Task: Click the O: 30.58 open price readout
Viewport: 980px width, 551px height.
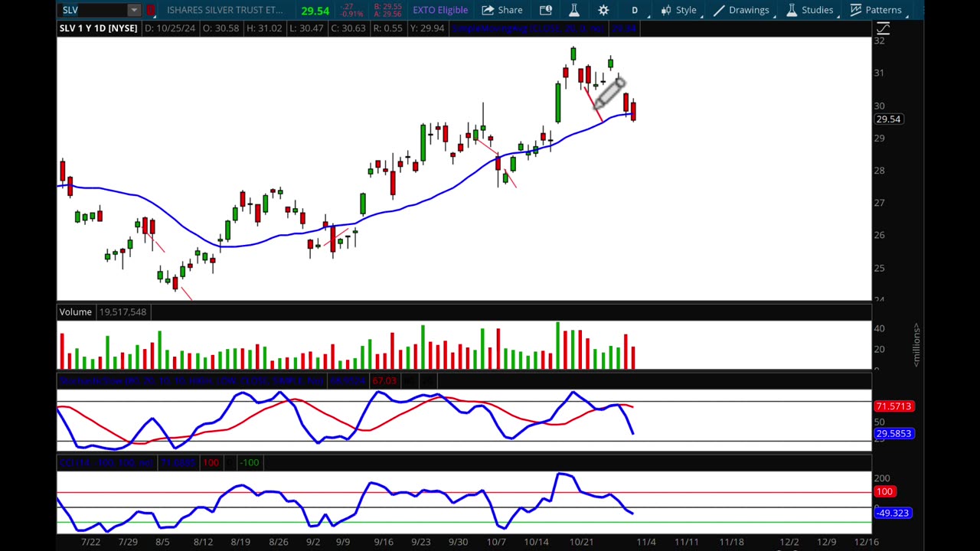Action: click(220, 28)
